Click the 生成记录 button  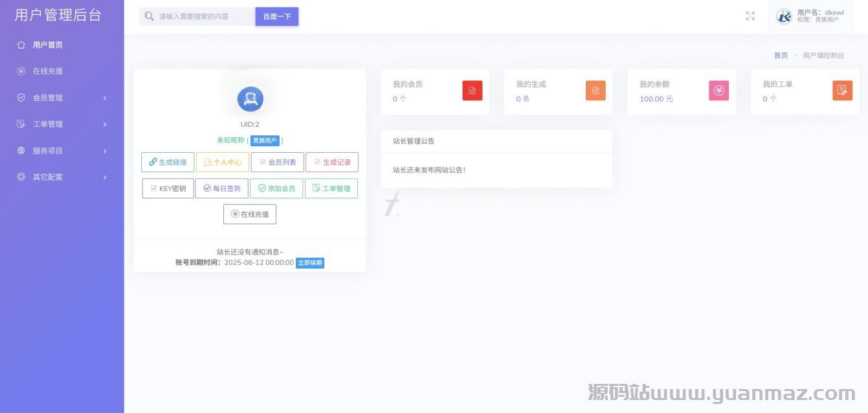tap(332, 162)
